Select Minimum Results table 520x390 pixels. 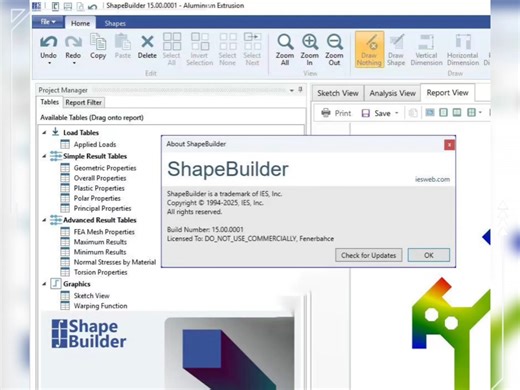(100, 252)
